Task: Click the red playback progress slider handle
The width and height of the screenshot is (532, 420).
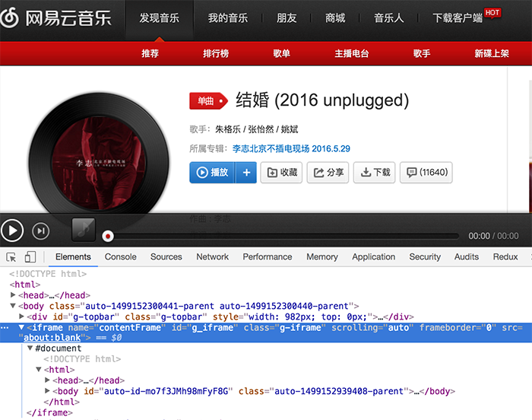Action: (108, 236)
